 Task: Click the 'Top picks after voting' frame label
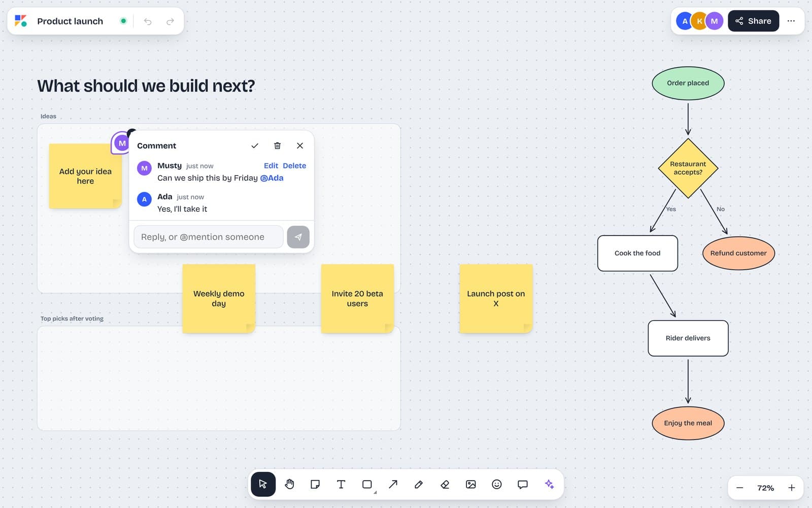click(x=72, y=319)
